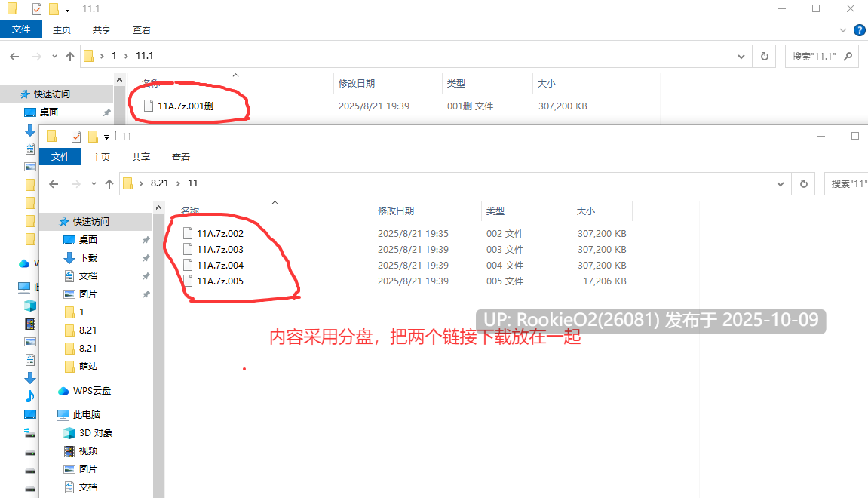Click the forward arrow in the 11 window
868x498 pixels.
click(x=76, y=184)
